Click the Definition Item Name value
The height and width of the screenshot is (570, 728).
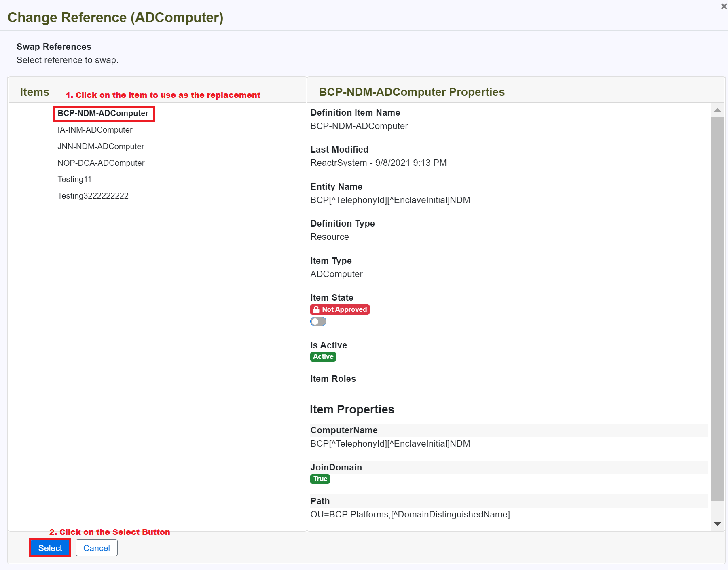click(359, 126)
